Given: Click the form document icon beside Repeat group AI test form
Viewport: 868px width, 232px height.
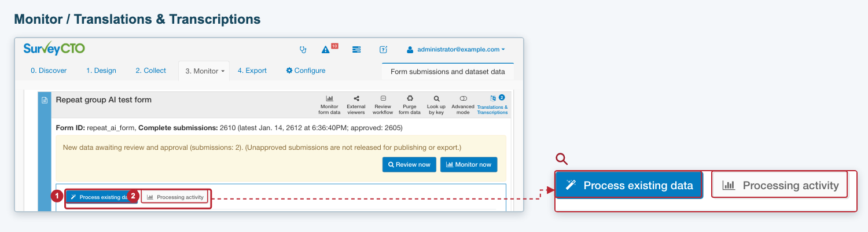Looking at the screenshot, I should [45, 100].
